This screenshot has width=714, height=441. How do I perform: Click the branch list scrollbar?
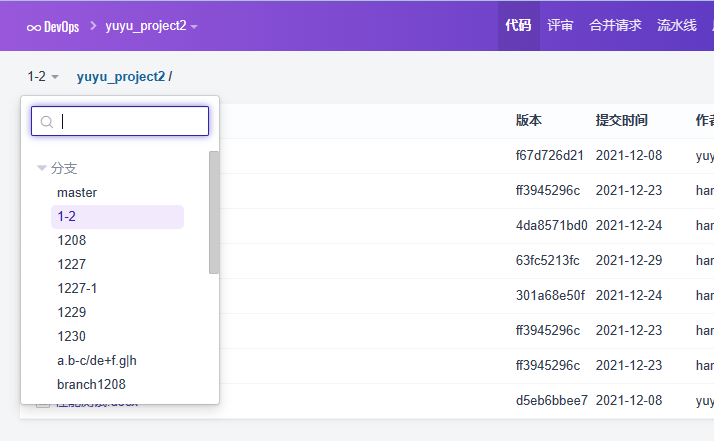coord(214,212)
